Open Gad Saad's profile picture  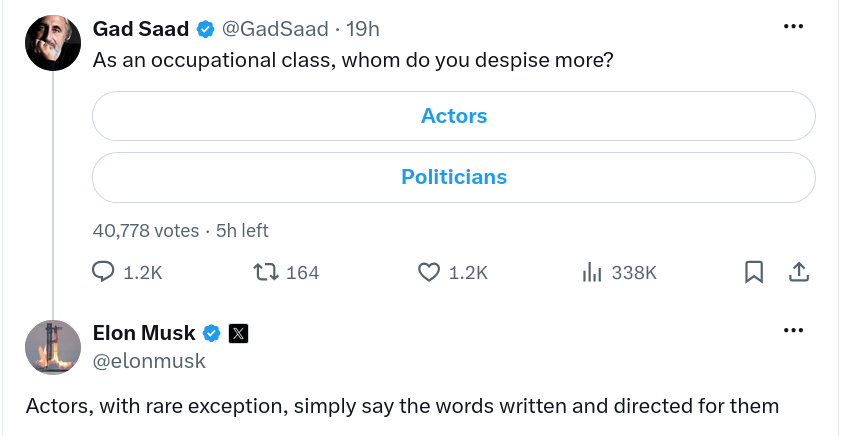pyautogui.click(x=53, y=43)
